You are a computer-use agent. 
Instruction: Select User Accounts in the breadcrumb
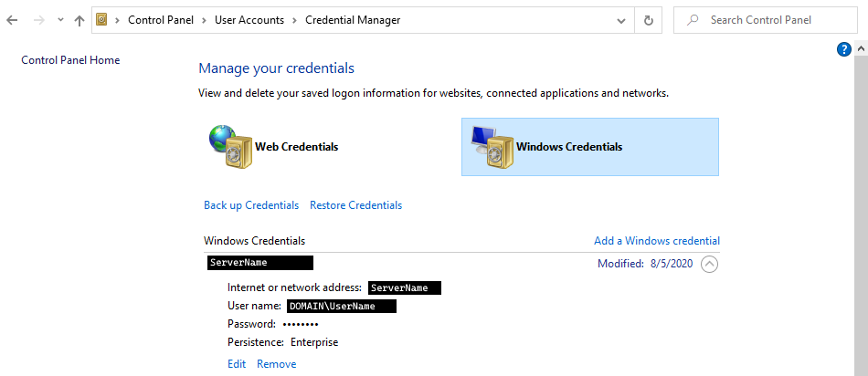click(249, 20)
